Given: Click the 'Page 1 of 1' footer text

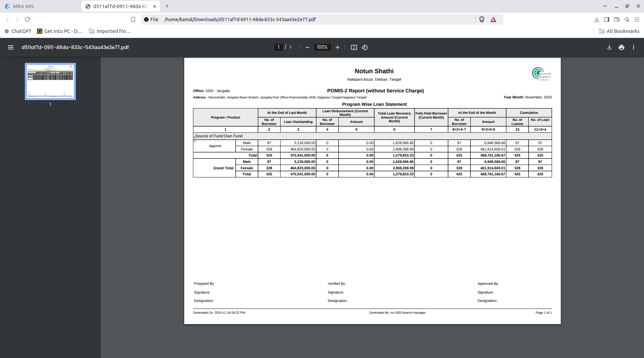Looking at the screenshot, I should tap(544, 313).
